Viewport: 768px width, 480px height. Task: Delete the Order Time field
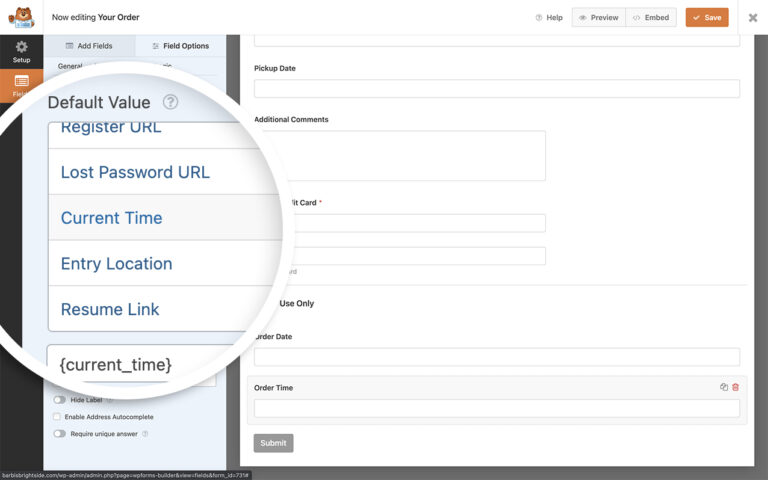[x=736, y=387]
